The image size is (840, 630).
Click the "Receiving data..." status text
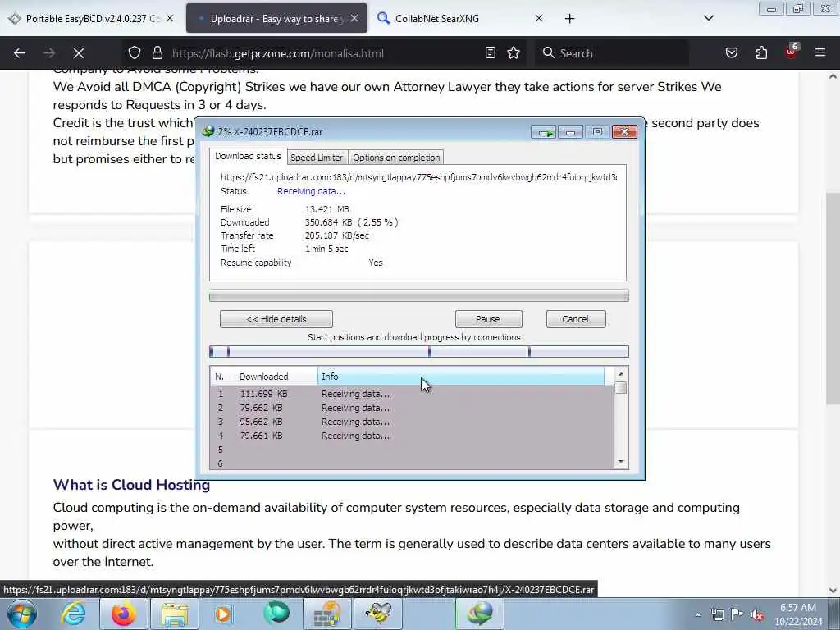coord(311,191)
